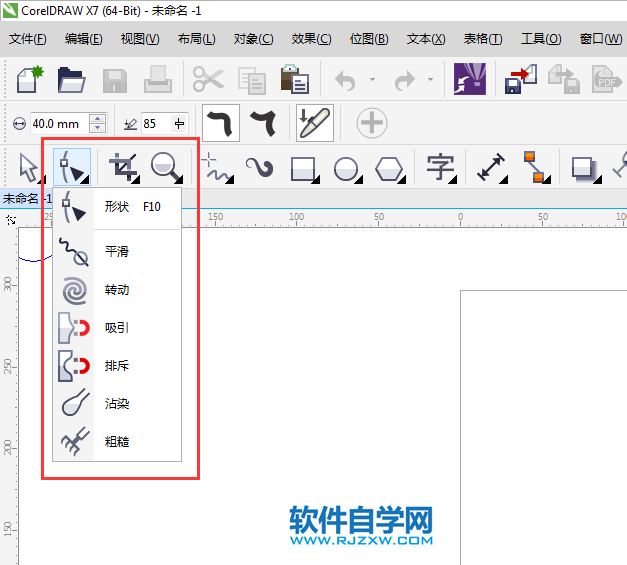Select the Polygon tool

click(390, 170)
